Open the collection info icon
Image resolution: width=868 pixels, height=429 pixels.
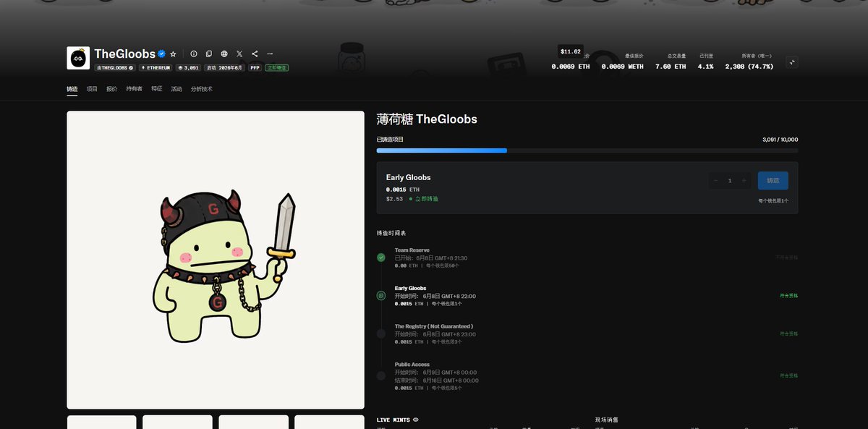pyautogui.click(x=193, y=54)
